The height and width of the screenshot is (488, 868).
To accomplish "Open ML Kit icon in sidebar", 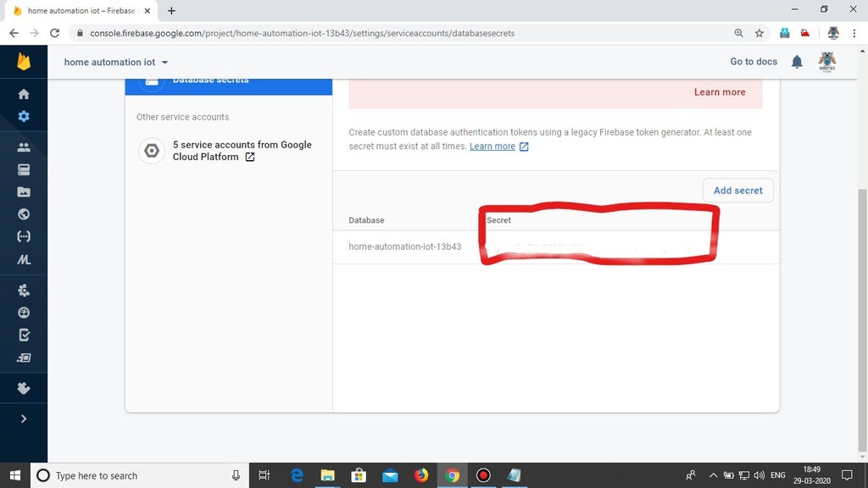I will (x=23, y=259).
